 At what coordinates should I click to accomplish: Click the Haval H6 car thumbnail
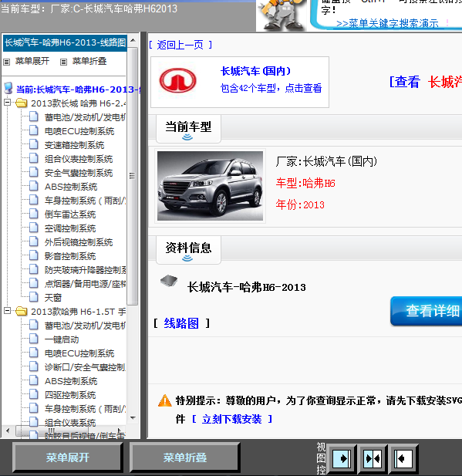pyautogui.click(x=210, y=186)
